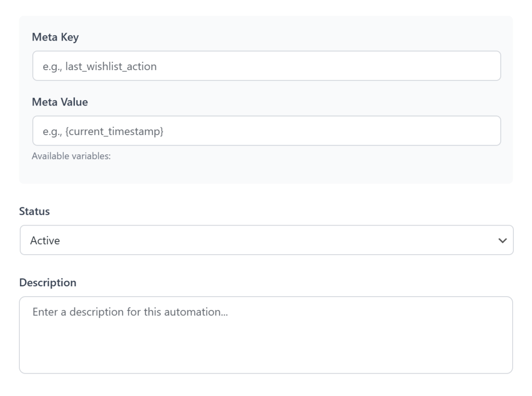Click the Meta Value input field
Screen dimensions: 532x396
coord(266,131)
